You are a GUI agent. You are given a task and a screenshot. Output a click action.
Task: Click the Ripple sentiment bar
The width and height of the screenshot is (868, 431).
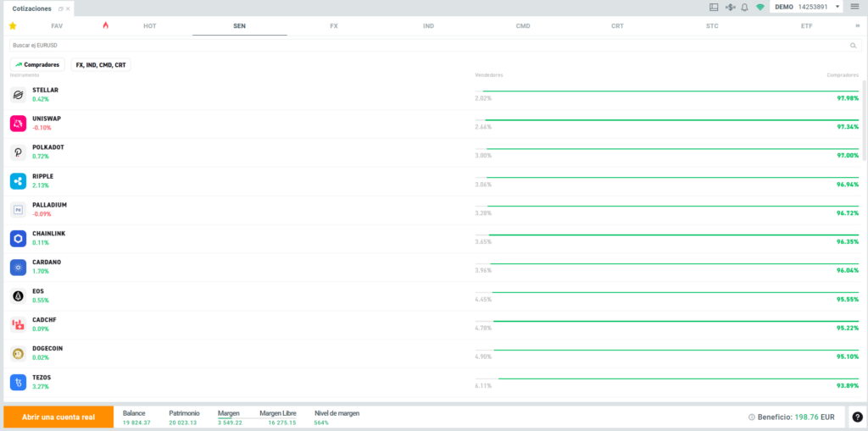667,177
